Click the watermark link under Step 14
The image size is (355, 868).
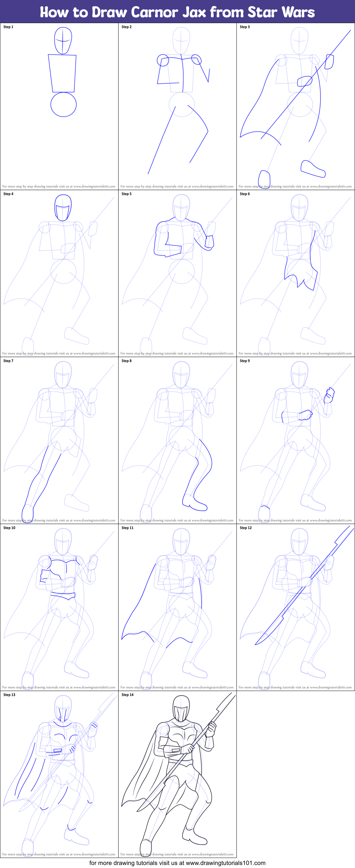coord(177,854)
